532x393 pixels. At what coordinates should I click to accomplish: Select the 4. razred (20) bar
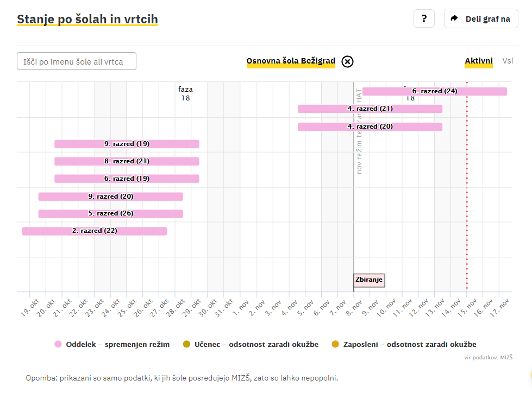coord(370,126)
